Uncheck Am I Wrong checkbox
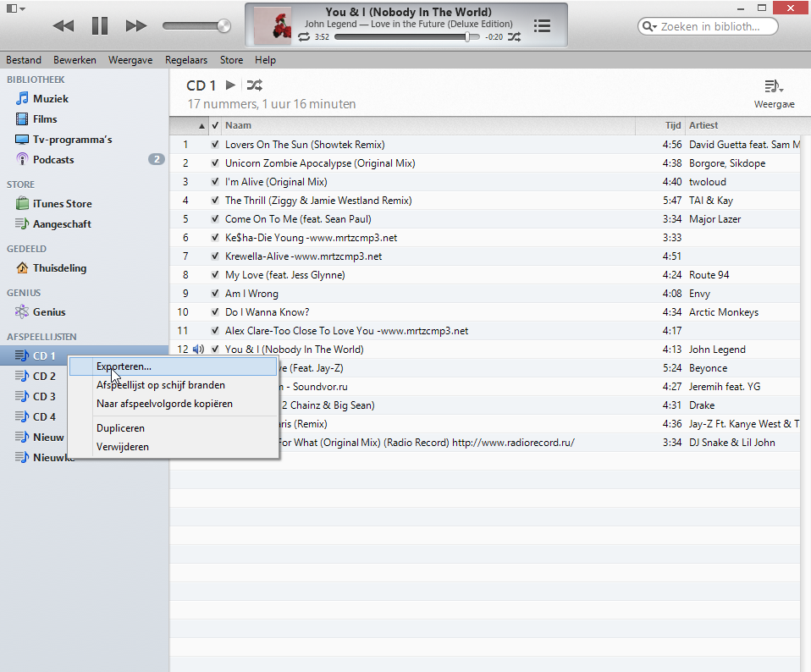The image size is (811, 672). click(x=215, y=294)
